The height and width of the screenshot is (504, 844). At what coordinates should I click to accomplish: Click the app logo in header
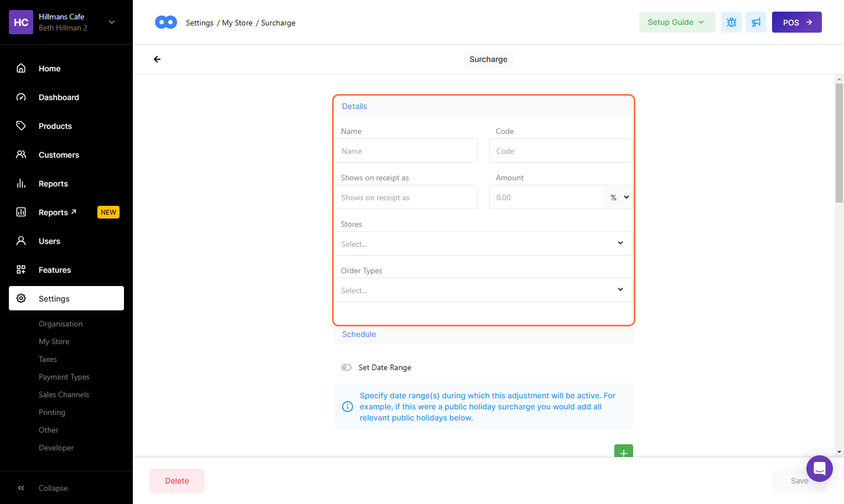pos(166,22)
